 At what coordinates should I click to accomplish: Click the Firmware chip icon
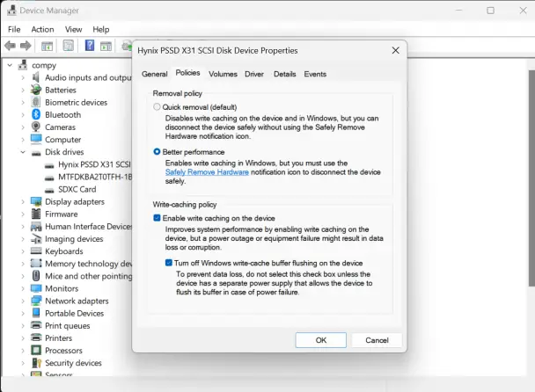pyautogui.click(x=36, y=214)
